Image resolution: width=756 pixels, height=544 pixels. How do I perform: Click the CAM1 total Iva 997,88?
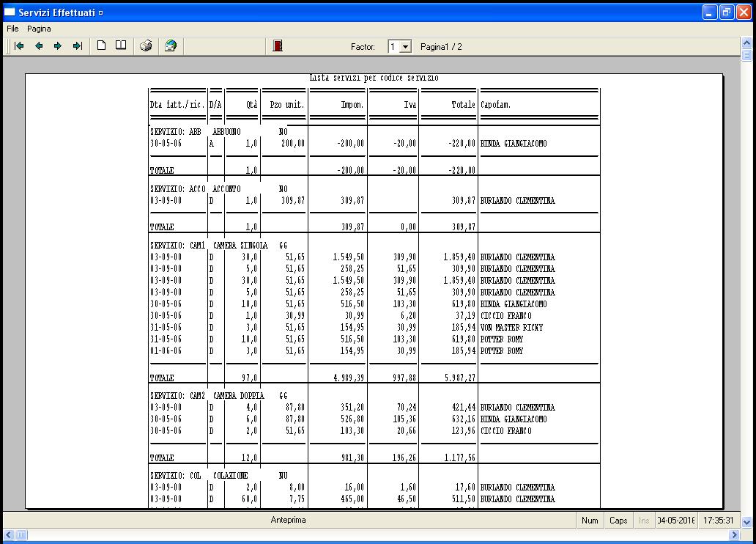tap(404, 378)
